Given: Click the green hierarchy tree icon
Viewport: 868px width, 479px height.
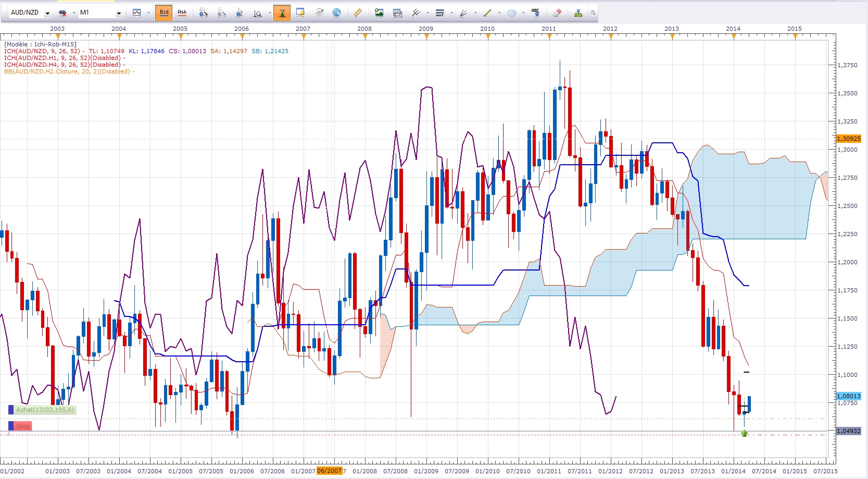Looking at the screenshot, I should pos(578,13).
